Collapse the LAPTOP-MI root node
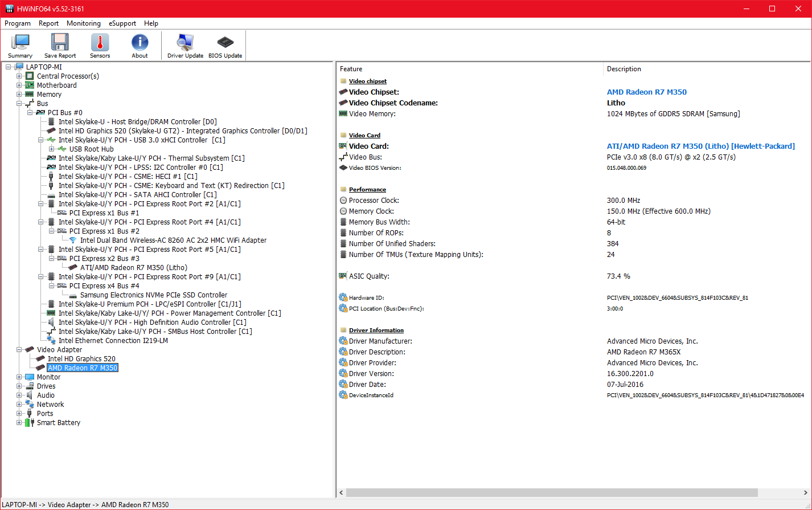 [x=9, y=67]
